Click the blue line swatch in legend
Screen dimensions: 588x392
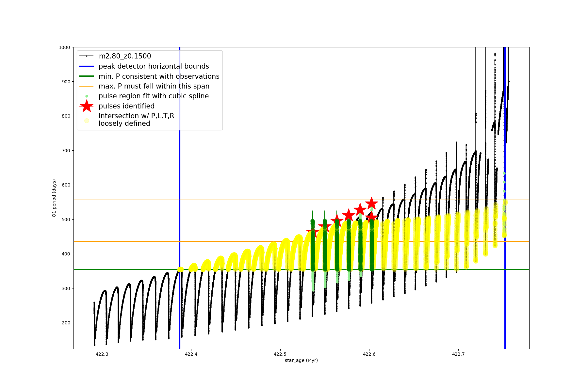tap(87, 66)
